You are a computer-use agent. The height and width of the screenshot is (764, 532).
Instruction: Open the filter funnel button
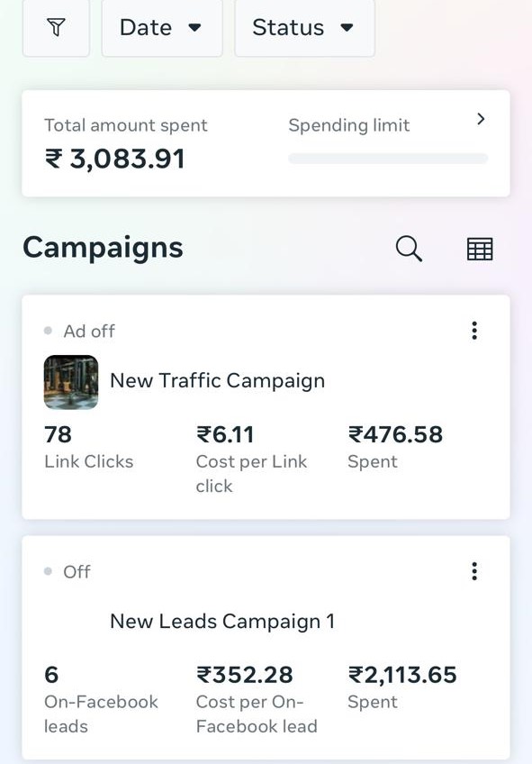(56, 27)
